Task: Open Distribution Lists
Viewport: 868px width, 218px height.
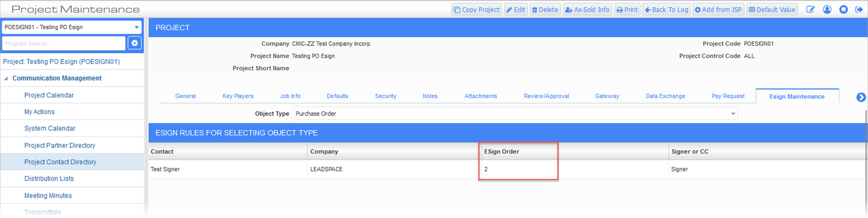Action: (x=49, y=178)
